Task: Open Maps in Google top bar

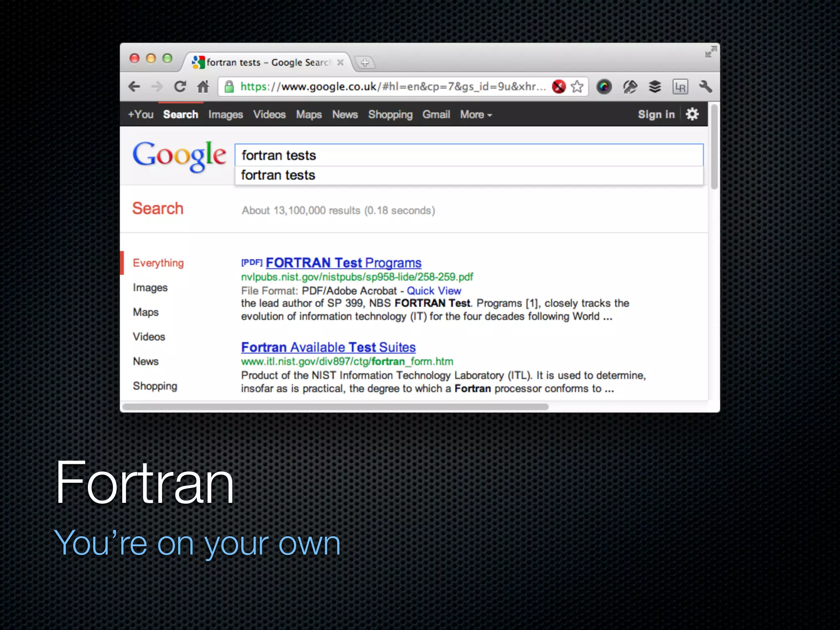Action: [309, 114]
